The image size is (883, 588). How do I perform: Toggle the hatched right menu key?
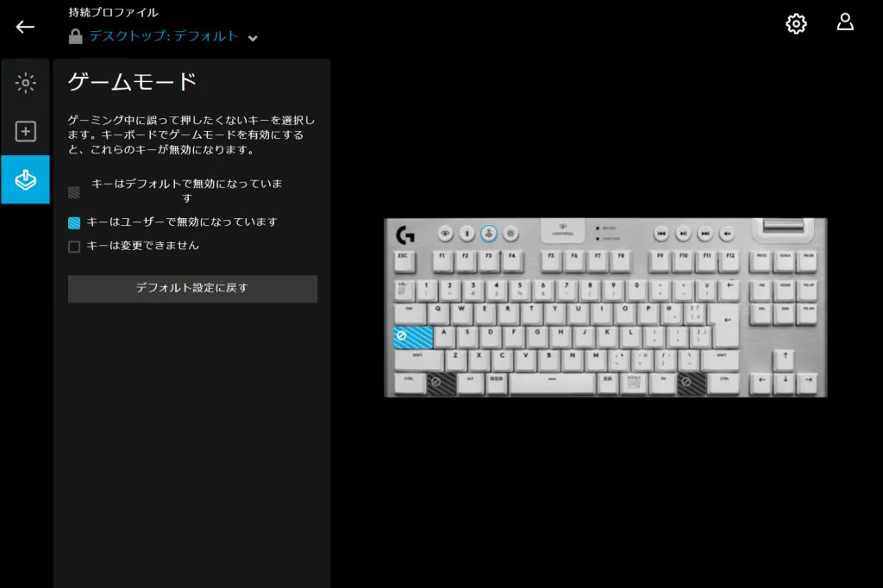click(691, 384)
